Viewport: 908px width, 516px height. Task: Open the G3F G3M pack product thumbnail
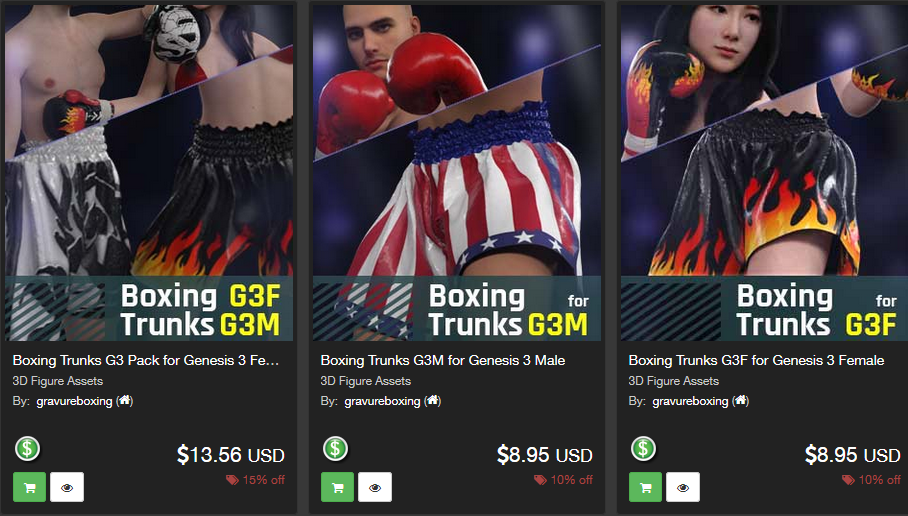(149, 173)
